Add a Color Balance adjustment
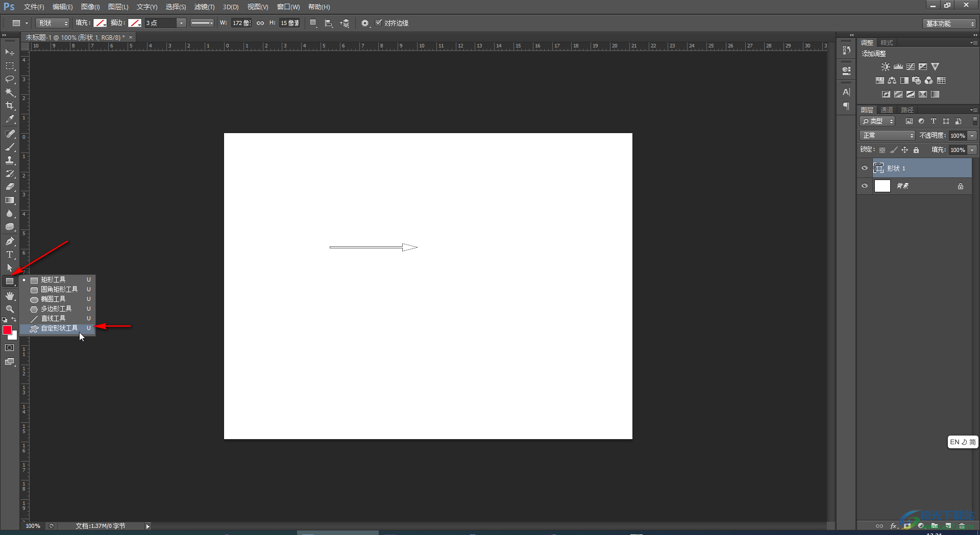980x535 pixels. (892, 81)
